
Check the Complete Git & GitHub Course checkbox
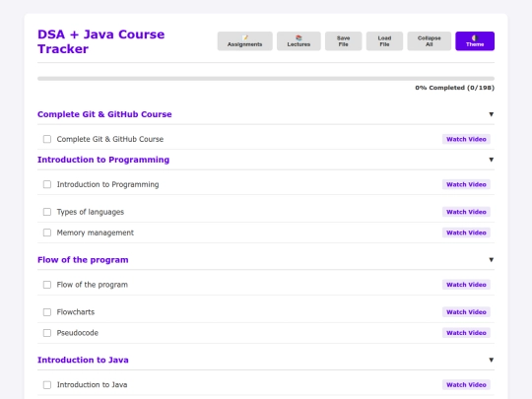tap(47, 139)
